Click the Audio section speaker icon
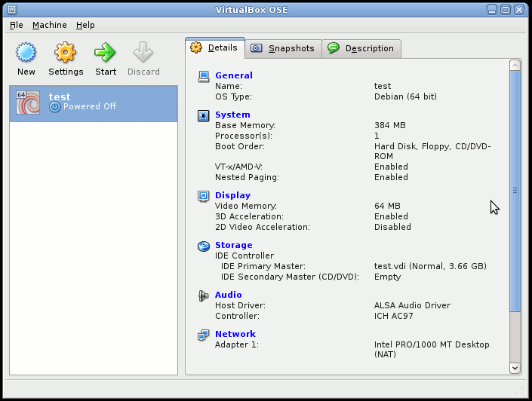Image resolution: width=532 pixels, height=401 pixels. click(x=203, y=296)
